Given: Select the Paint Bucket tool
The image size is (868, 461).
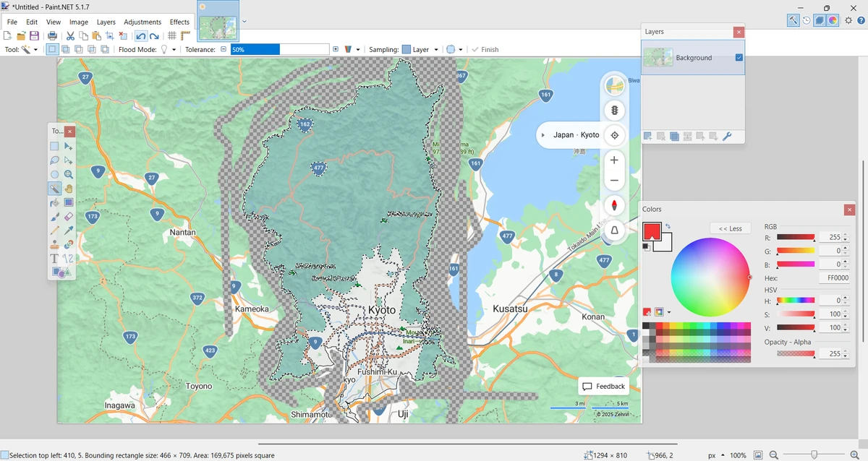Looking at the screenshot, I should tap(54, 202).
